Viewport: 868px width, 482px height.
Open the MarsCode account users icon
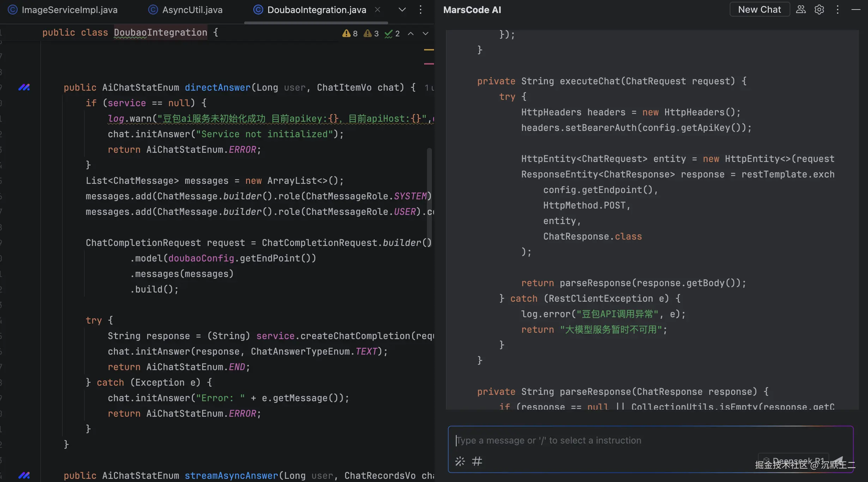click(x=801, y=10)
